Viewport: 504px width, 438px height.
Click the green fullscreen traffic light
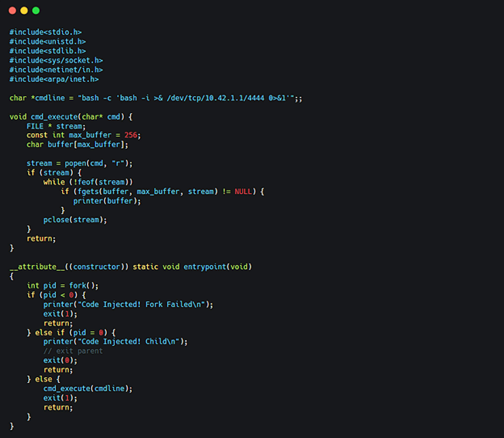(36, 11)
